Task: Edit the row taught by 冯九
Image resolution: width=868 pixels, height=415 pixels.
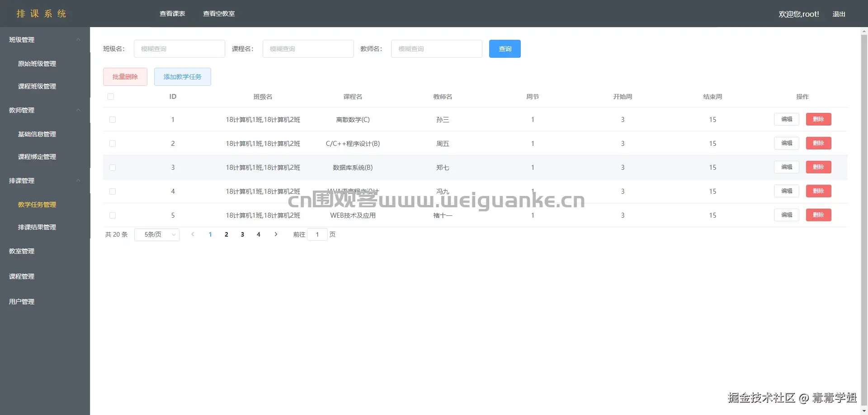Action: (x=787, y=191)
